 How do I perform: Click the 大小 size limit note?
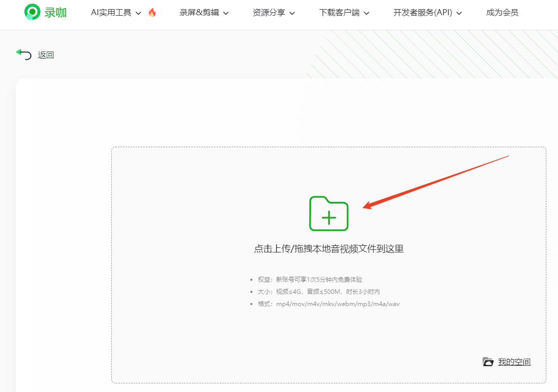(319, 292)
